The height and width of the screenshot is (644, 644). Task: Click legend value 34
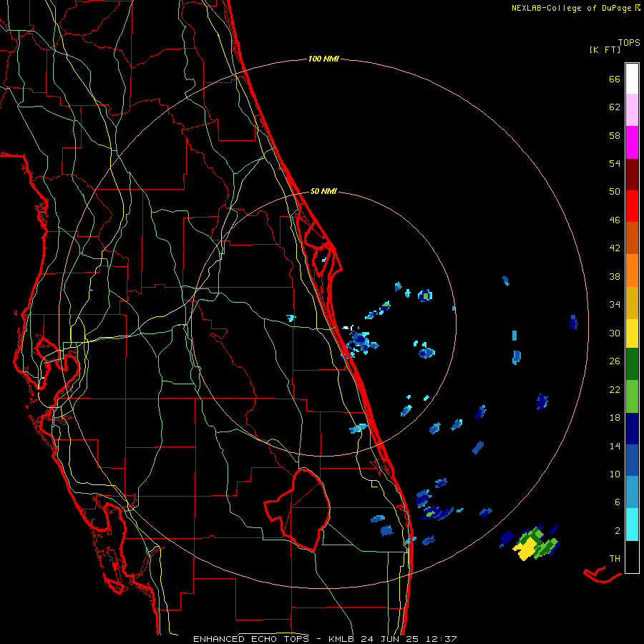pyautogui.click(x=615, y=305)
